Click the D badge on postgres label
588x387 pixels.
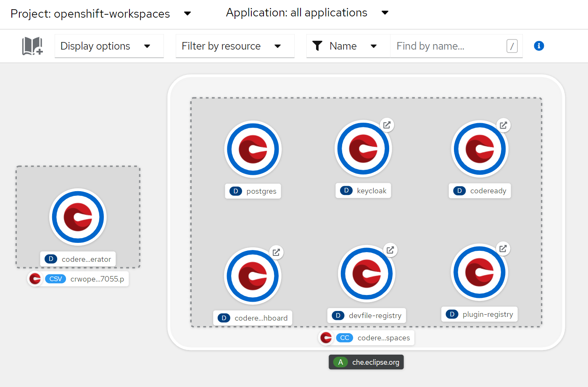pyautogui.click(x=236, y=191)
